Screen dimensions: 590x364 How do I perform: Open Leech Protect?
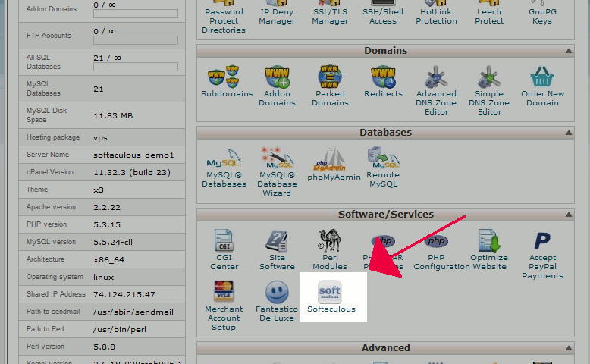[489, 12]
